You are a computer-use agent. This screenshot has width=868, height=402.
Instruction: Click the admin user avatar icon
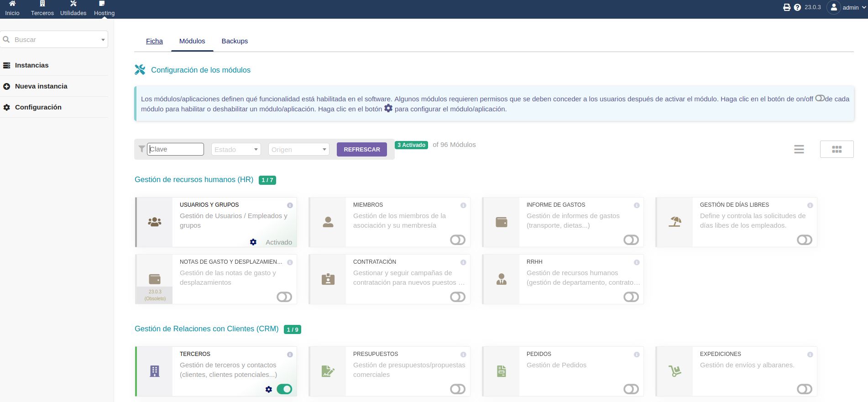click(x=834, y=7)
